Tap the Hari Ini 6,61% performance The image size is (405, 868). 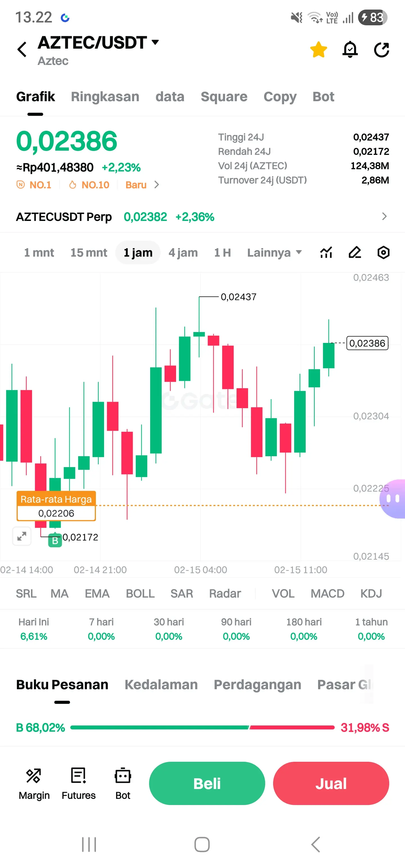pyautogui.click(x=34, y=629)
